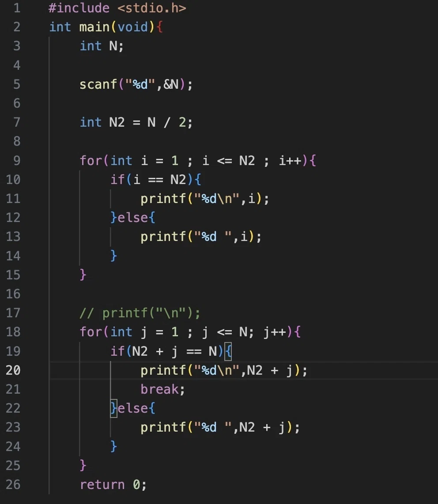The image size is (438, 504).
Task: Place cursor on the #include <stdio.h> line
Action: tap(117, 8)
